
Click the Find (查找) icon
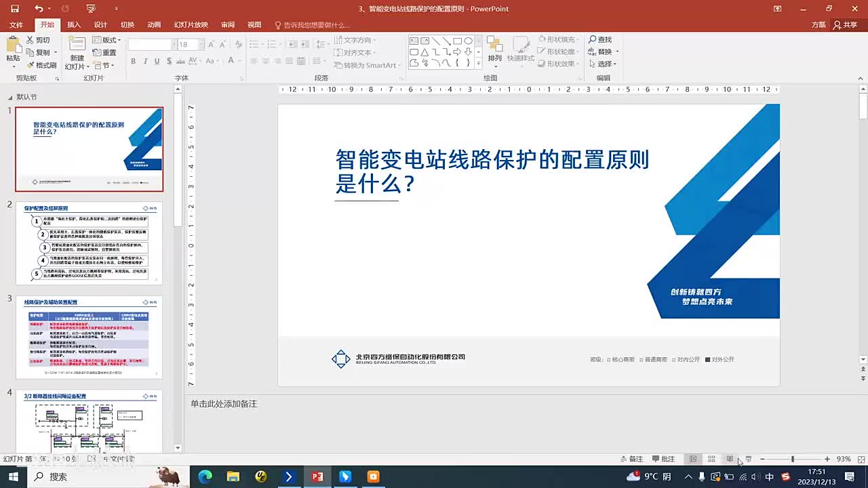600,40
